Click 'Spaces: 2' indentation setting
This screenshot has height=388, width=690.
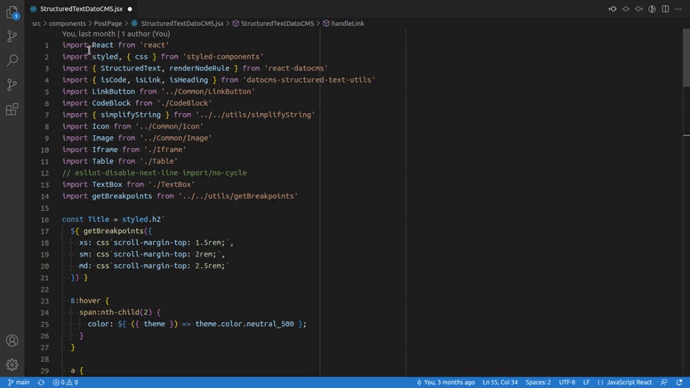(x=538, y=382)
